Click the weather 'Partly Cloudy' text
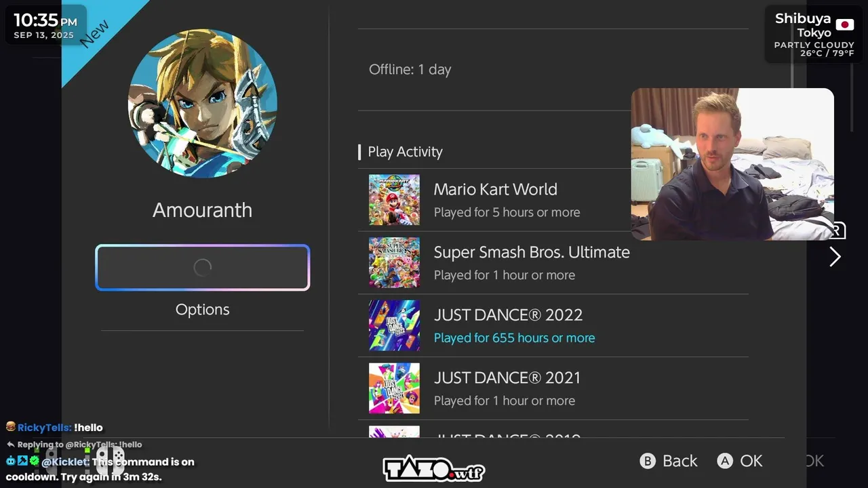 point(814,45)
